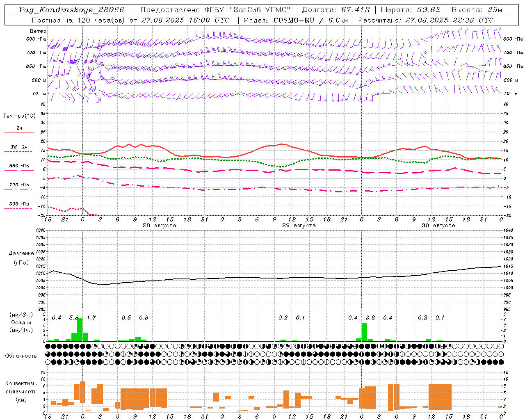Click the tallest green bar below 5.8
The width and height of the screenshot is (525, 420).
point(80,330)
